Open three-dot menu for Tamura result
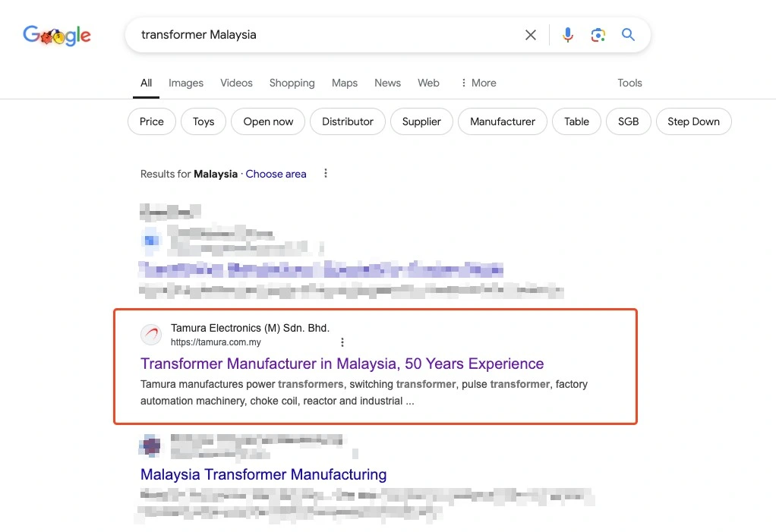Viewport: 776px width, 532px height. point(342,342)
